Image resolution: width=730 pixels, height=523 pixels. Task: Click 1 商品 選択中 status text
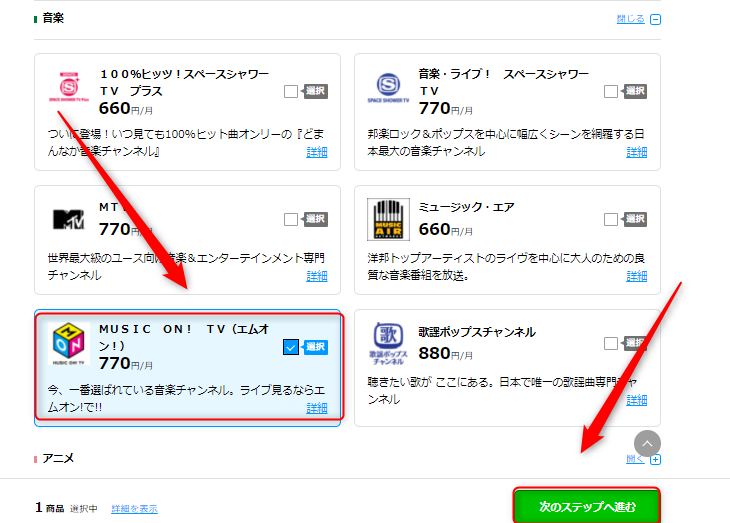point(66,508)
